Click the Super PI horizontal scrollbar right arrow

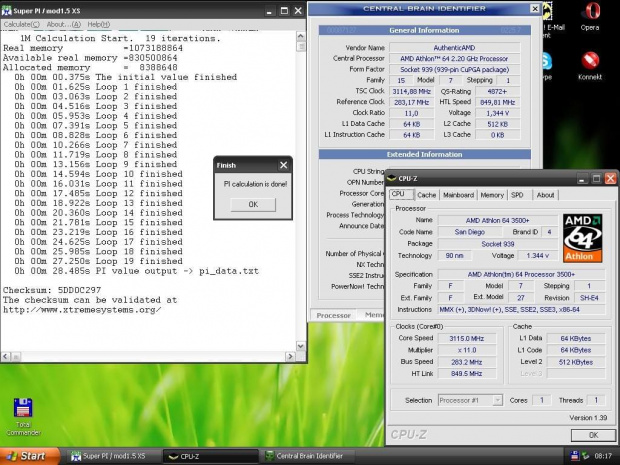coord(291,357)
